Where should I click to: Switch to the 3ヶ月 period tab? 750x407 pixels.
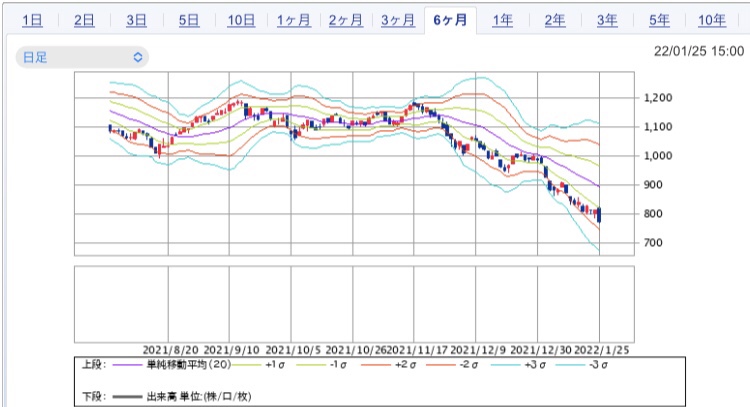coord(398,20)
